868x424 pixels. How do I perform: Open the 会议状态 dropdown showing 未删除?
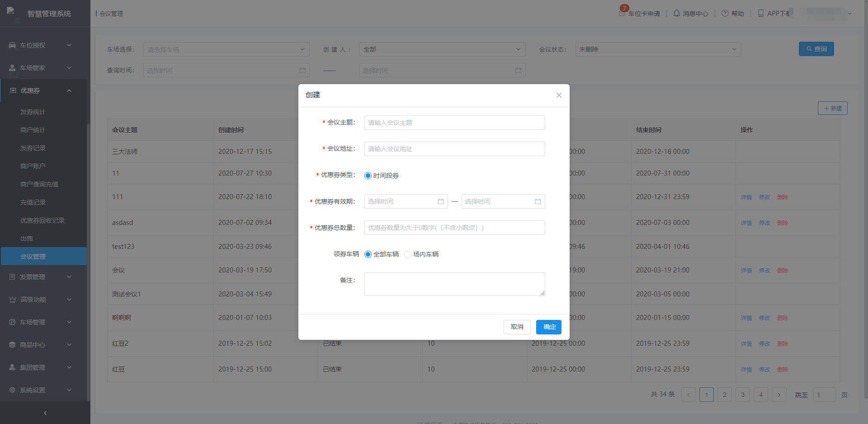pyautogui.click(x=658, y=49)
